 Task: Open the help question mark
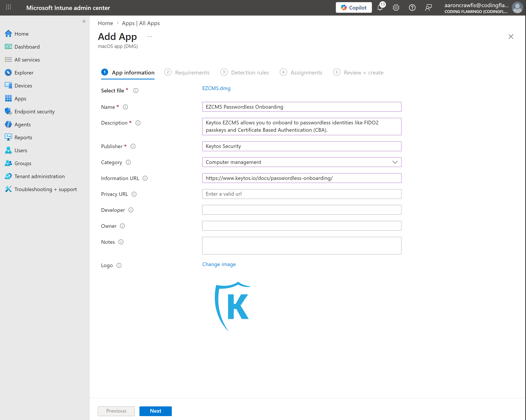412,8
